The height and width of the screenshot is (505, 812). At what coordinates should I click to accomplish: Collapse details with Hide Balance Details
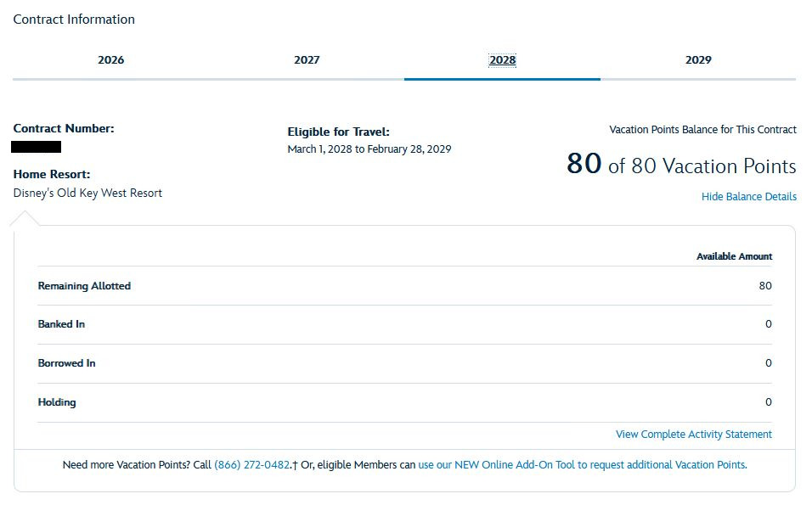(749, 197)
